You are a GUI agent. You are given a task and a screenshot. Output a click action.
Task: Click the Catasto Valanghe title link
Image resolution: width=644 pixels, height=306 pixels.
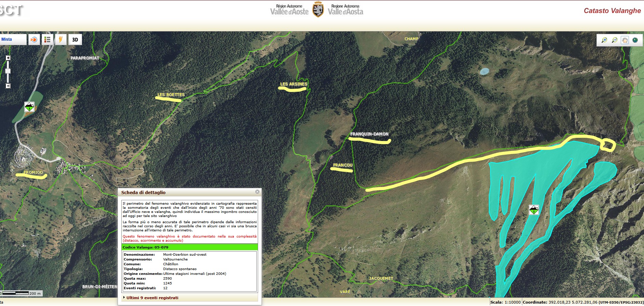pos(612,11)
